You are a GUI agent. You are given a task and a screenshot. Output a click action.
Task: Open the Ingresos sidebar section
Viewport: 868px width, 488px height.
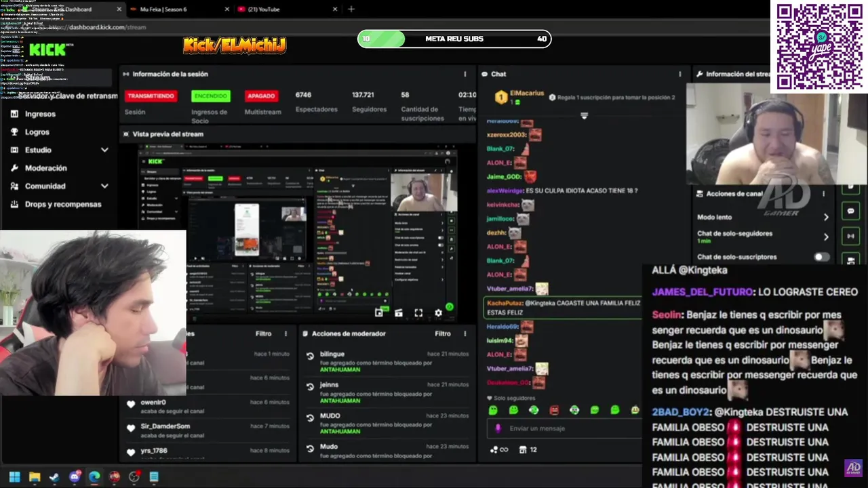coord(40,114)
